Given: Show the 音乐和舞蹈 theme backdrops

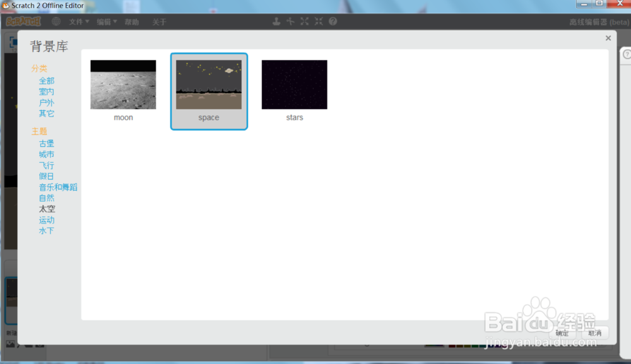Looking at the screenshot, I should [58, 187].
